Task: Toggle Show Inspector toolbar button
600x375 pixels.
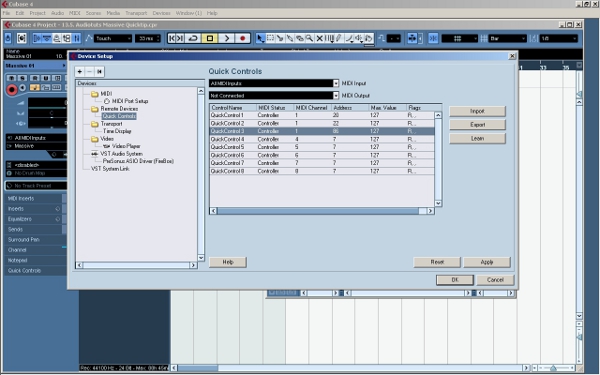Action: click(x=37, y=38)
